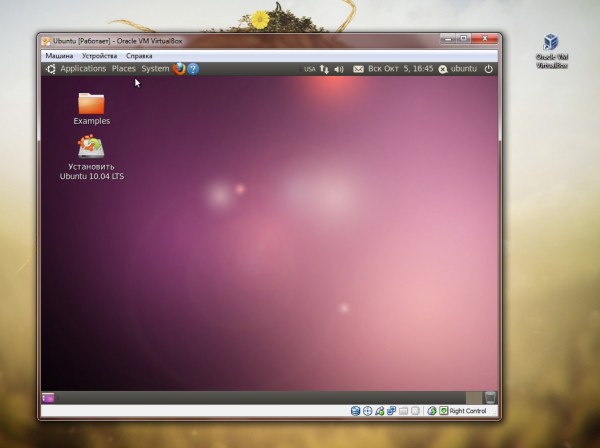Open the ubuntu user status menu
Image resolution: width=600 pixels, height=448 pixels.
(458, 69)
